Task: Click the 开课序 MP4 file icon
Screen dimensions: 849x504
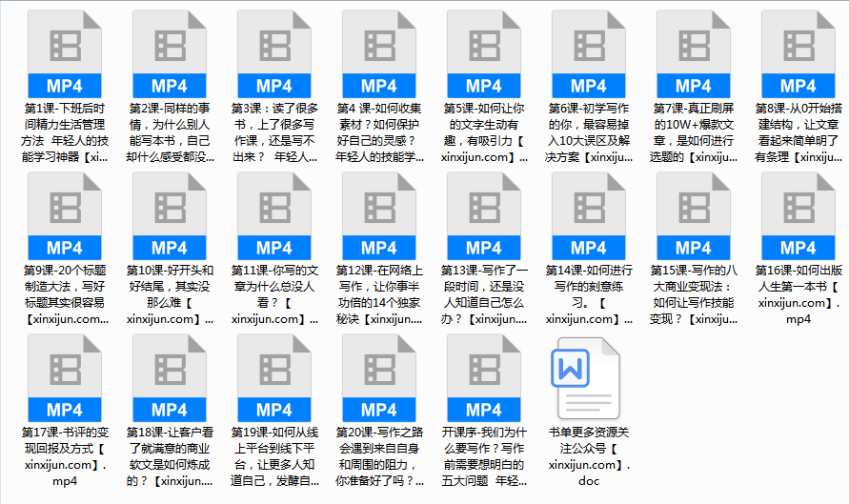Action: click(484, 378)
